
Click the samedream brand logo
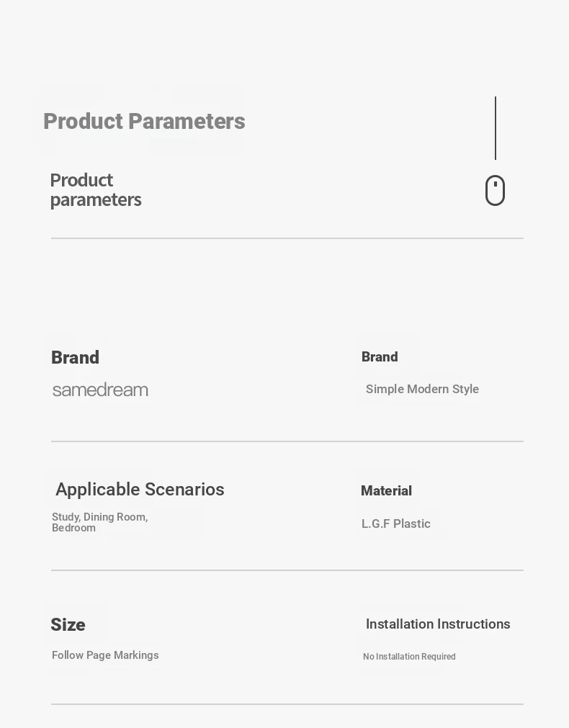click(100, 390)
